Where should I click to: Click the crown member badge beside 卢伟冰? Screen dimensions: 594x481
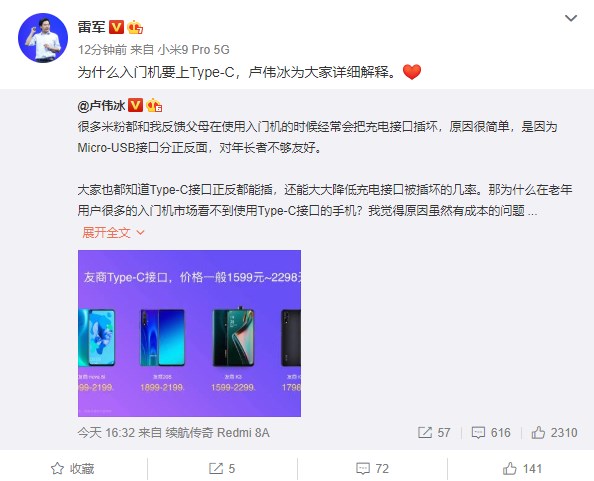click(x=154, y=105)
